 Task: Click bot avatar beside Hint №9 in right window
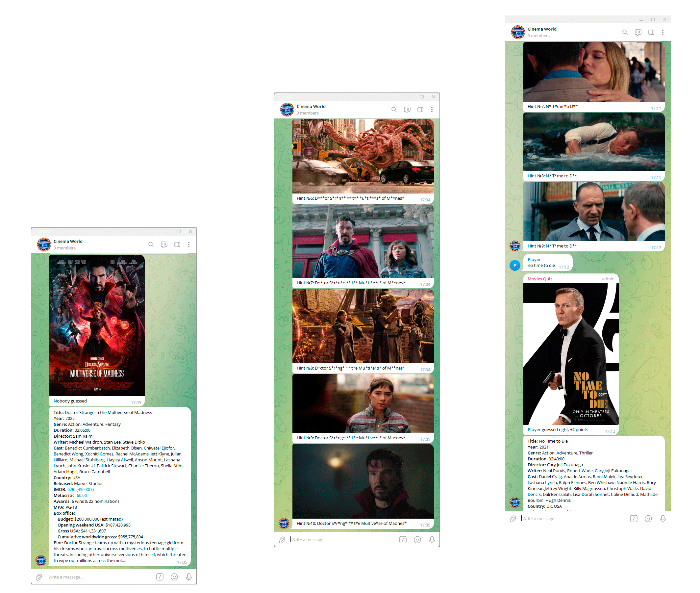click(x=515, y=246)
